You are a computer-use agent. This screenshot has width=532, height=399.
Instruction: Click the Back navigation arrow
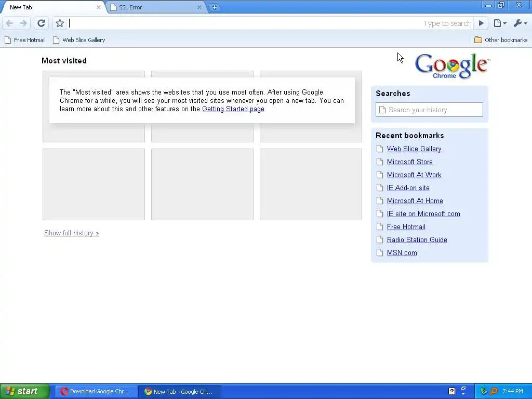pyautogui.click(x=9, y=23)
